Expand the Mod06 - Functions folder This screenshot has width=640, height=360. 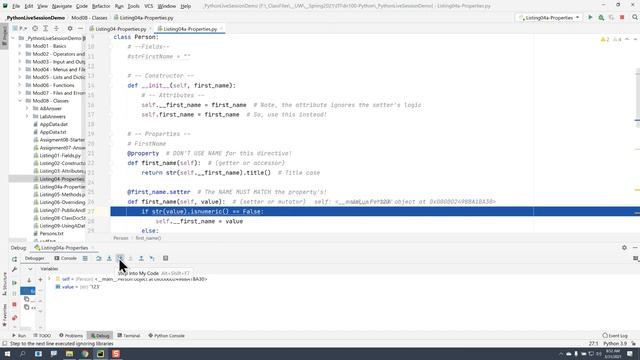click(x=20, y=85)
